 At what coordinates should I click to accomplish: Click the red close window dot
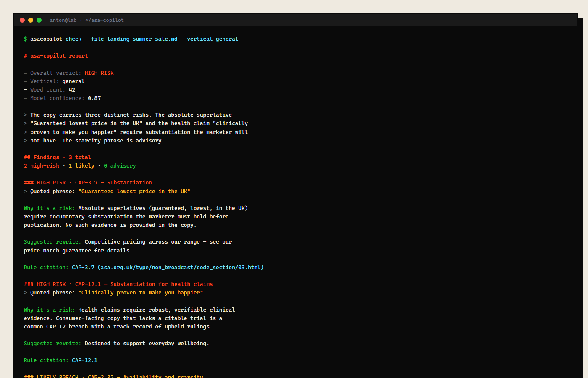22,20
